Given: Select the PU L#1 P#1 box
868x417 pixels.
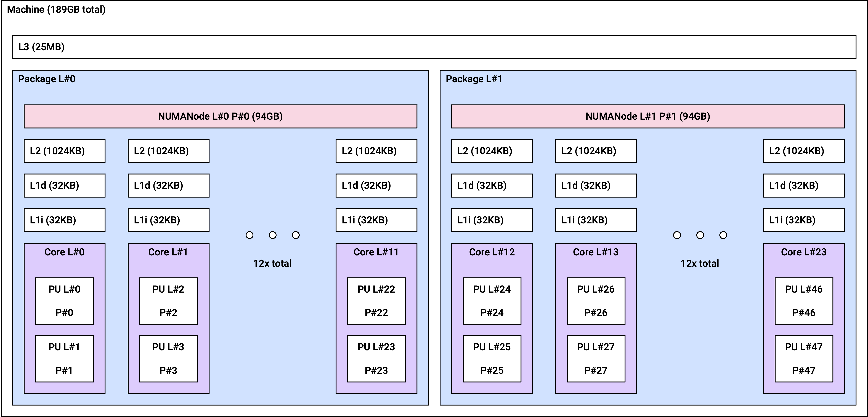Looking at the screenshot, I should point(65,359).
